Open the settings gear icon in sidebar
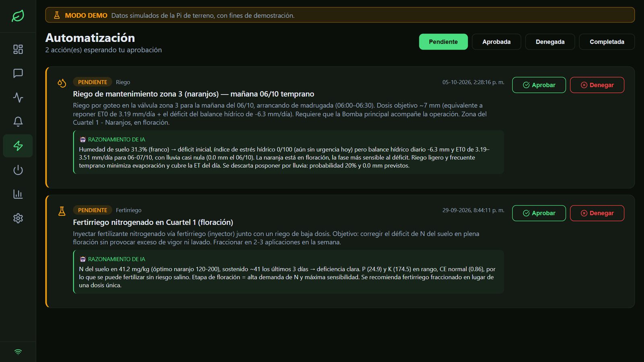The image size is (644, 362). (x=18, y=218)
